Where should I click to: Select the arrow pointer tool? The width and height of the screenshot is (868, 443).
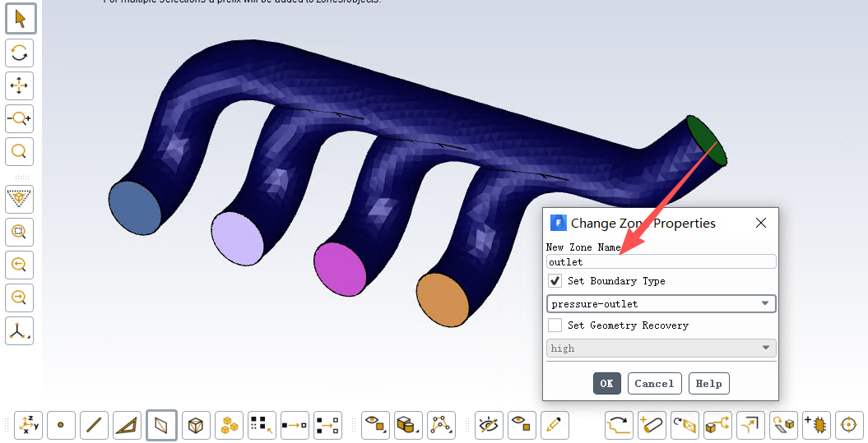[21, 18]
